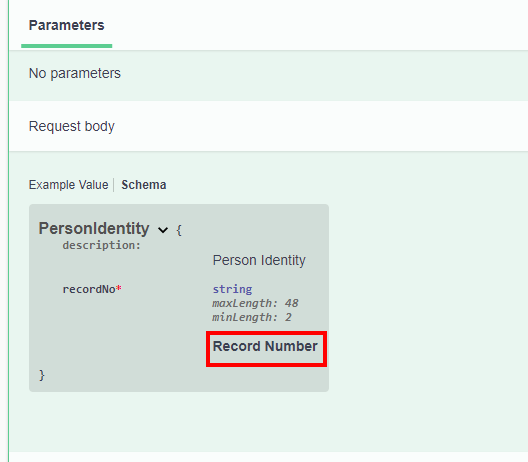Viewport: 528px width, 462px height.
Task: Click the closing brace of the schema
Action: coord(42,375)
